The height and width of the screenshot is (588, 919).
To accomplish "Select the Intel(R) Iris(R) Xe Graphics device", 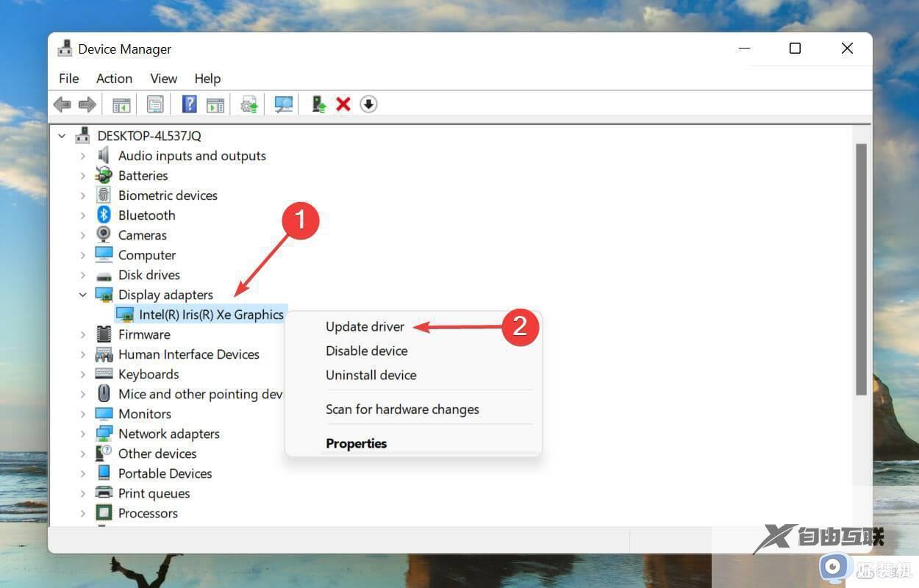I will [211, 315].
